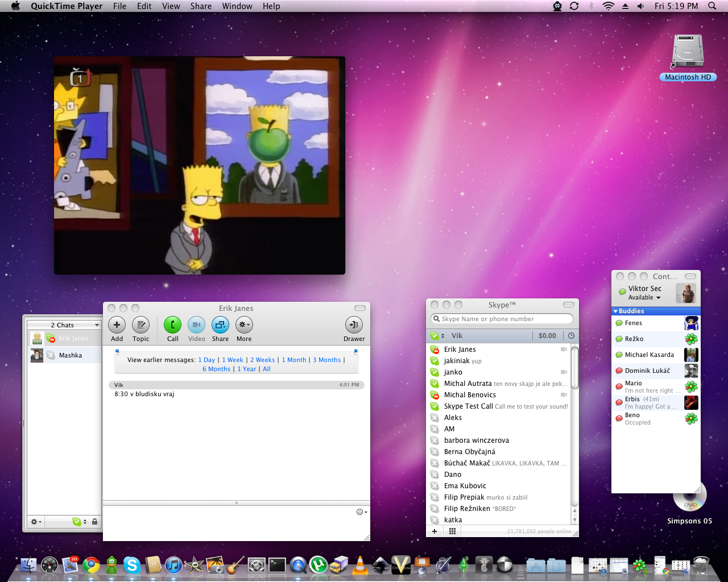Select Erik Janes in Skype contact list

pos(498,350)
